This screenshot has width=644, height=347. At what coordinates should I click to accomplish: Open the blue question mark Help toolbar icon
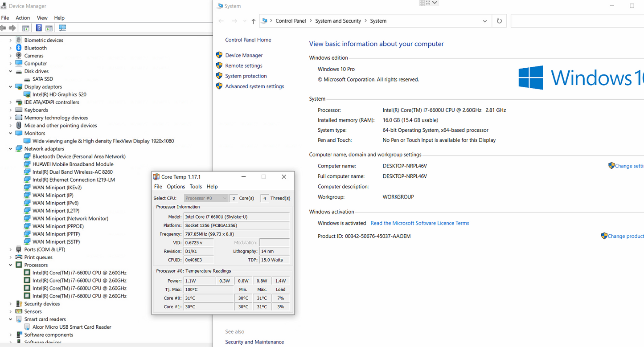click(39, 28)
